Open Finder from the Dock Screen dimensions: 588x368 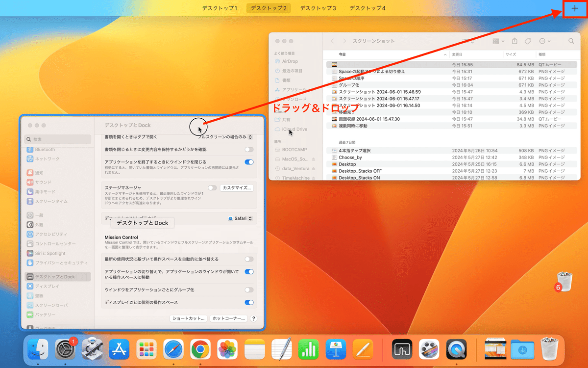click(38, 350)
